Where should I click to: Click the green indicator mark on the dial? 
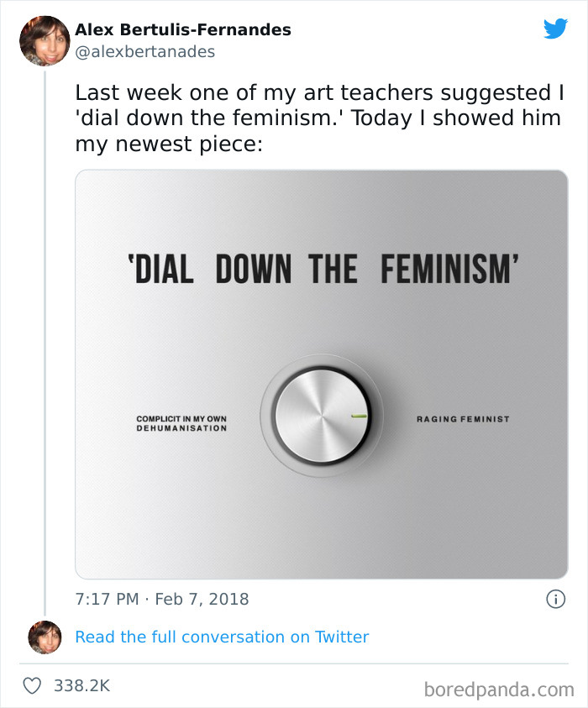[x=359, y=416]
